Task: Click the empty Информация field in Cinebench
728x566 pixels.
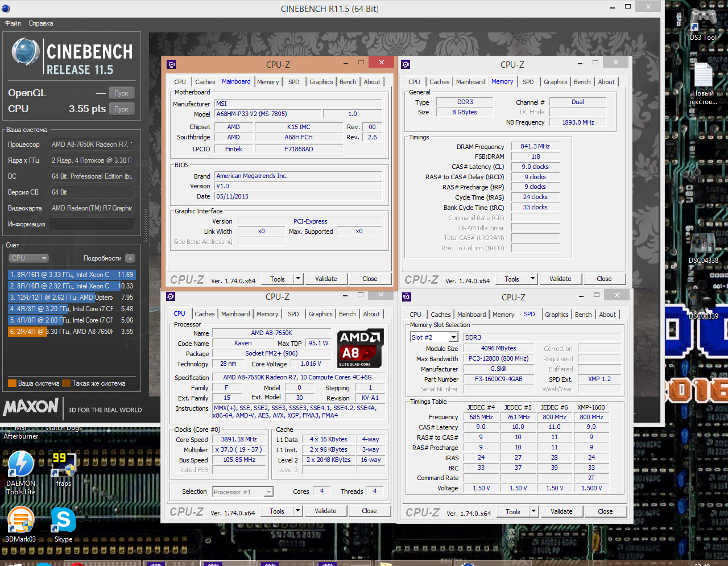Action: (92, 224)
